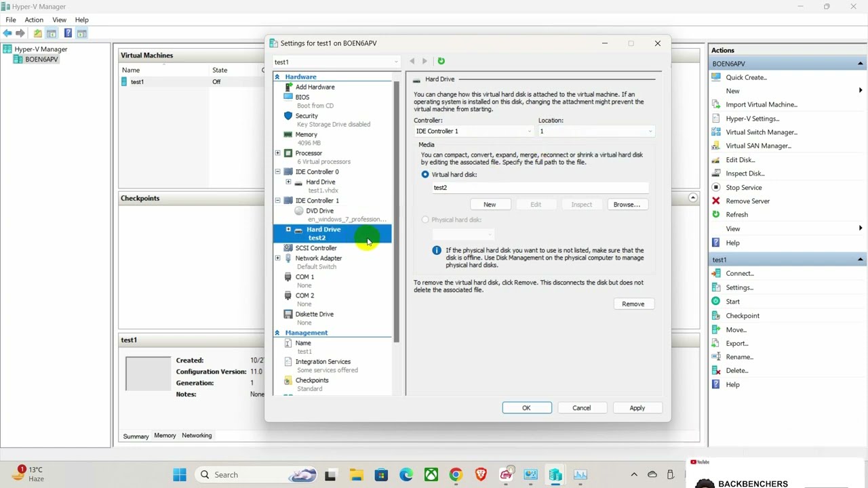868x488 pixels.
Task: Click the Stop Service icon
Action: [716, 187]
